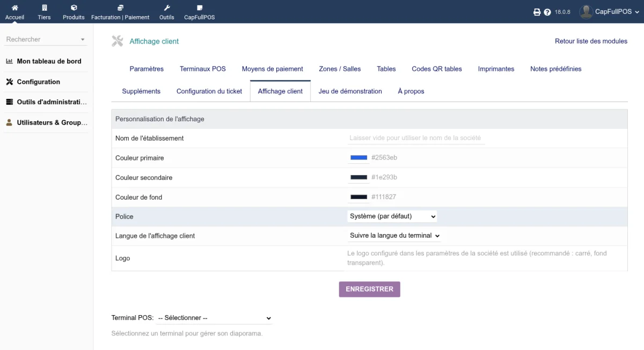Click the Affichage client page title
The width and height of the screenshot is (644, 350).
click(x=154, y=41)
